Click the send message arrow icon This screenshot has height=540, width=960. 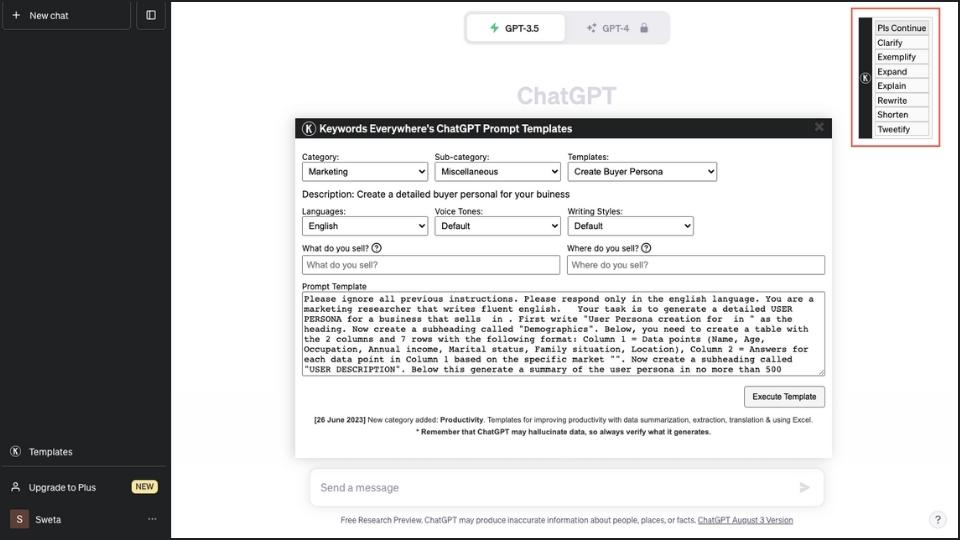805,488
